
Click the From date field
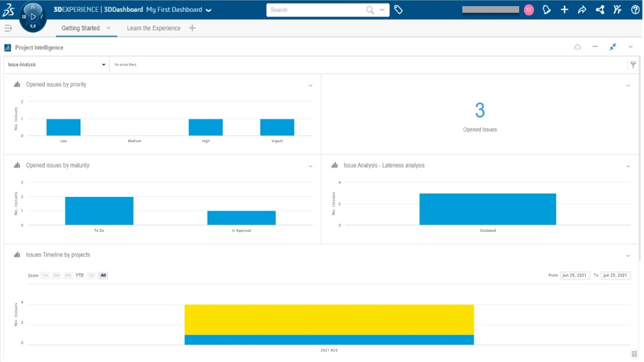[575, 276]
